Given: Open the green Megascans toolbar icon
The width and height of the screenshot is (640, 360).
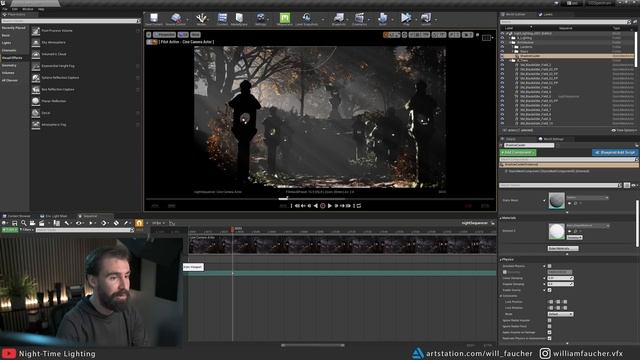Looking at the screenshot, I should coord(284,18).
